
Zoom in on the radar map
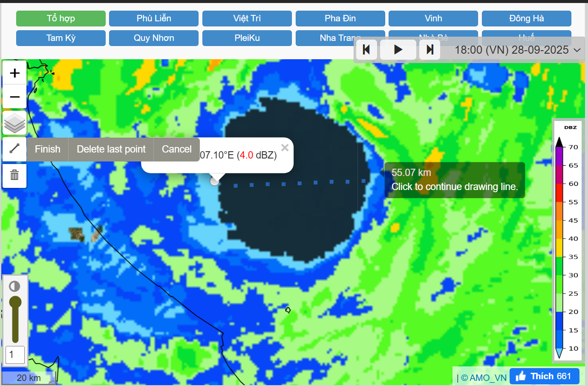(15, 73)
